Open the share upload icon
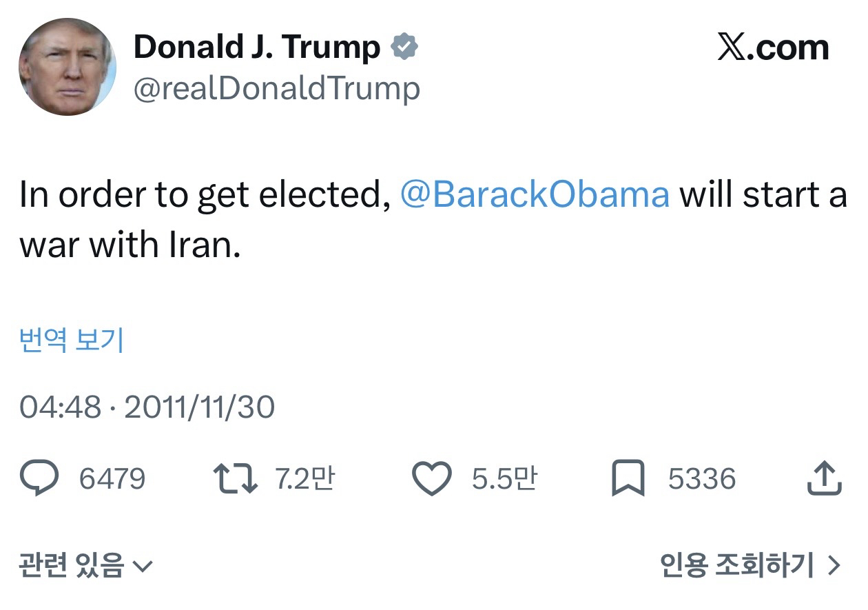This screenshot has width=868, height=610. 824,478
